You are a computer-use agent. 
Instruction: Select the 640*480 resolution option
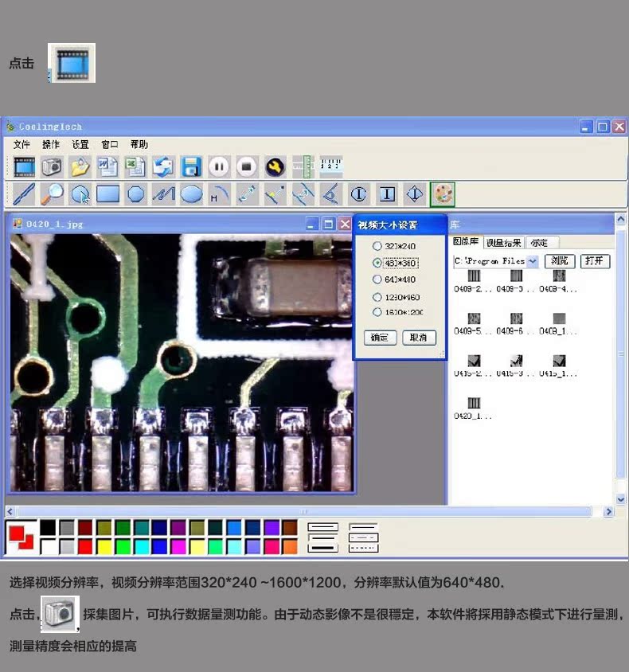point(377,279)
